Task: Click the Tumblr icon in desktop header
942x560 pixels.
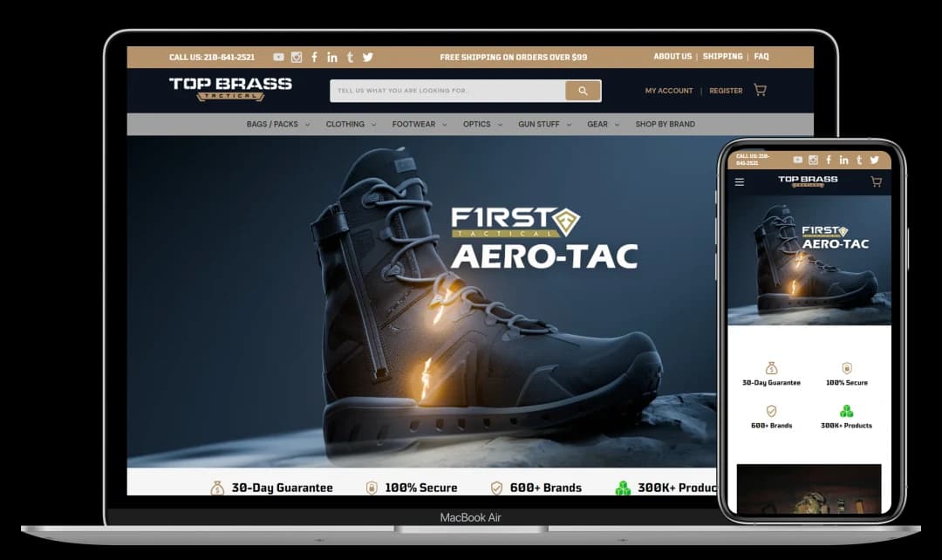Action: pyautogui.click(x=350, y=58)
